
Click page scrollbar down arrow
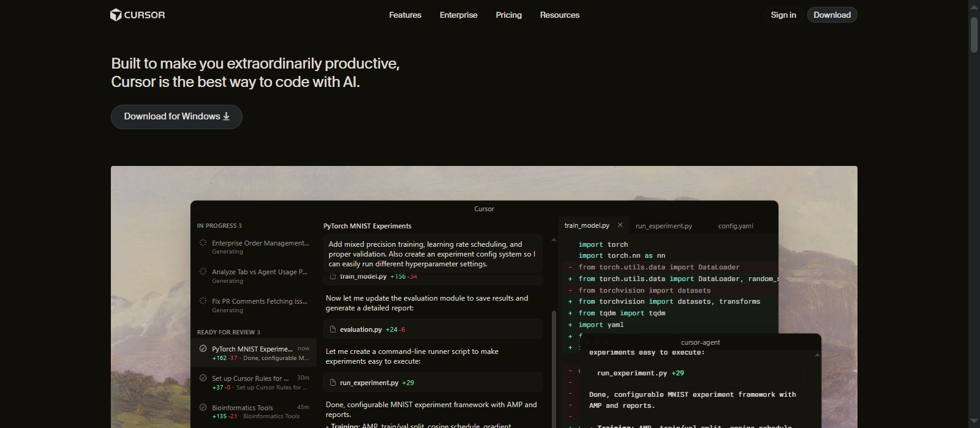974,421
